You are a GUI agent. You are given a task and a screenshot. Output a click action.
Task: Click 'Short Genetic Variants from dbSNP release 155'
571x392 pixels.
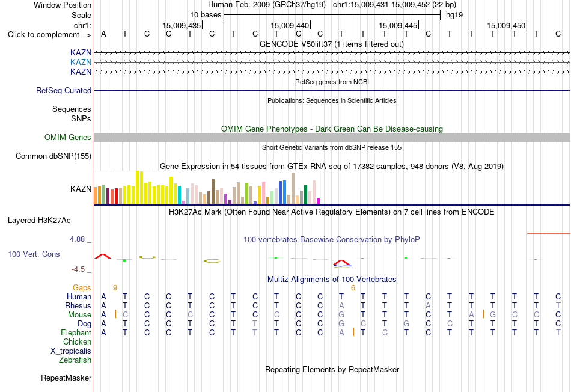[332, 147]
